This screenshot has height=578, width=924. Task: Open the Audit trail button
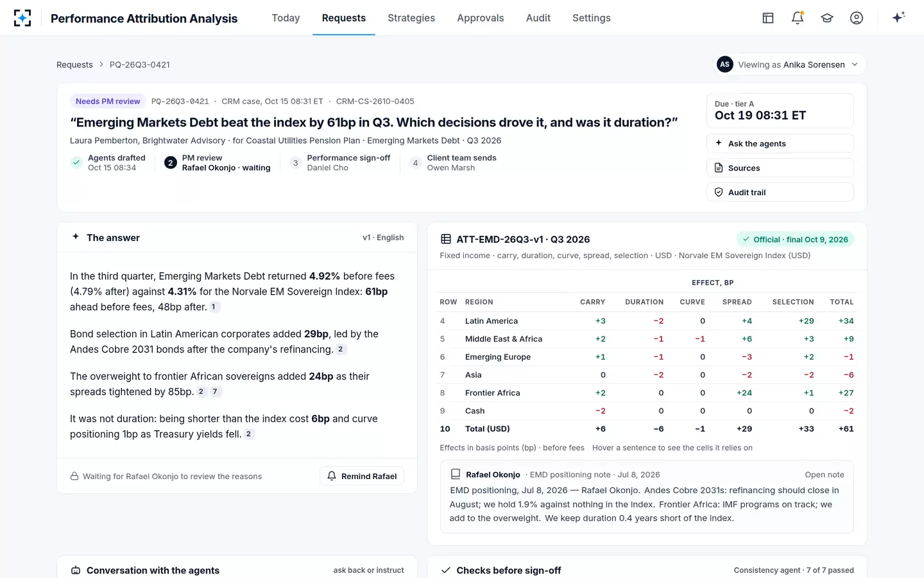pyautogui.click(x=780, y=192)
